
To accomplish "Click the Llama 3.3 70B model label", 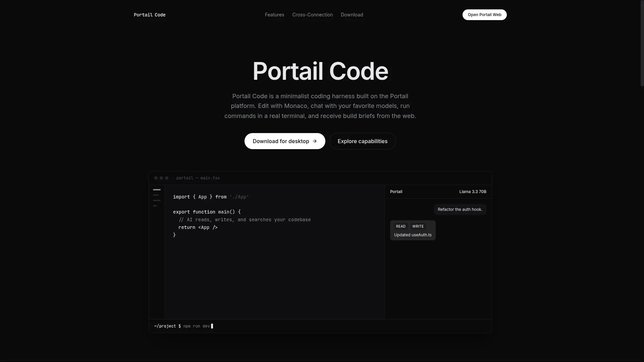I will tap(473, 192).
